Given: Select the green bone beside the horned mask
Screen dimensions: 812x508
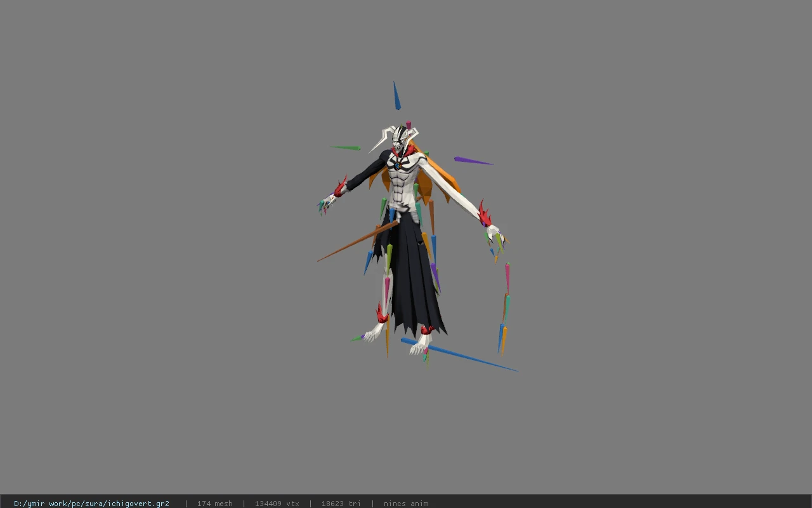Looking at the screenshot, I should 345,148.
